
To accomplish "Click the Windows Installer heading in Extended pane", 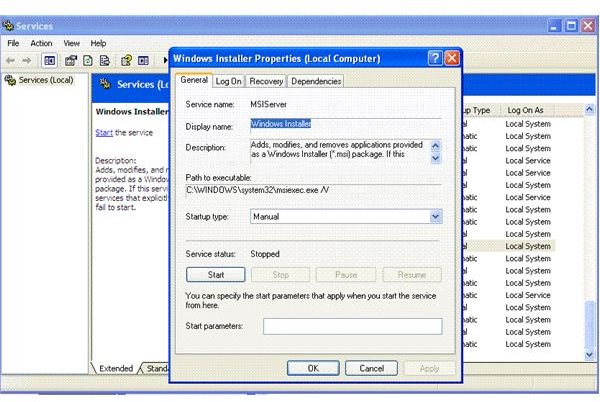I will pos(132,111).
